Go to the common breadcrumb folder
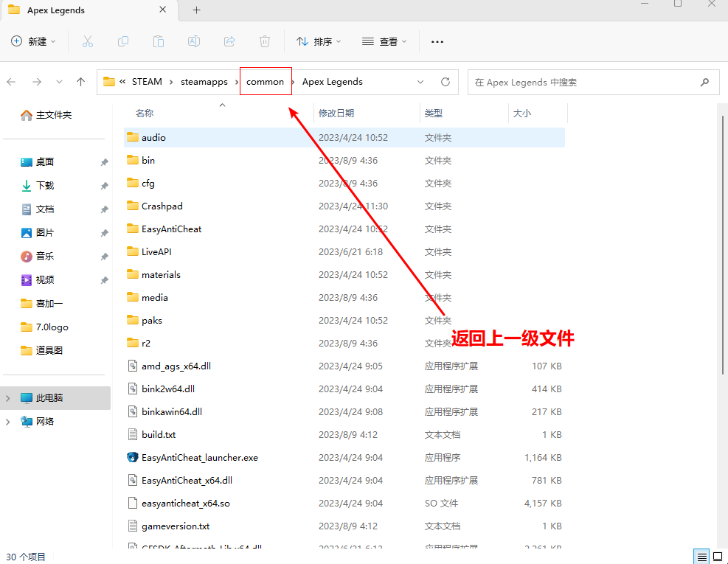The height and width of the screenshot is (564, 728). (x=266, y=82)
